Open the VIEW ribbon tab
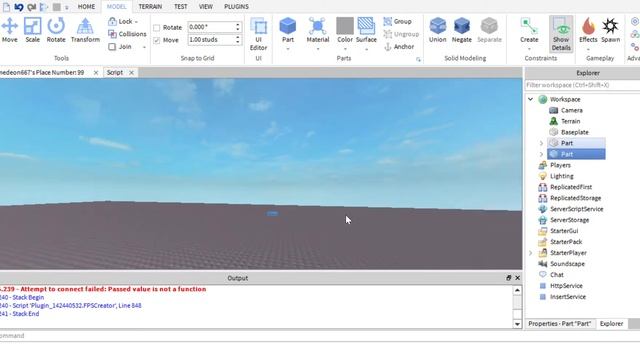Screen dimensions: 640x360 point(206,7)
